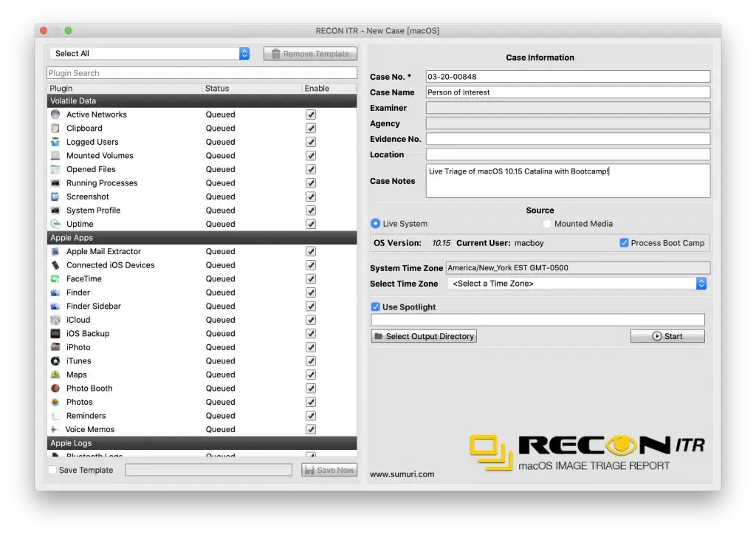756x537 pixels.
Task: Click the Maps plugin icon
Action: point(55,375)
